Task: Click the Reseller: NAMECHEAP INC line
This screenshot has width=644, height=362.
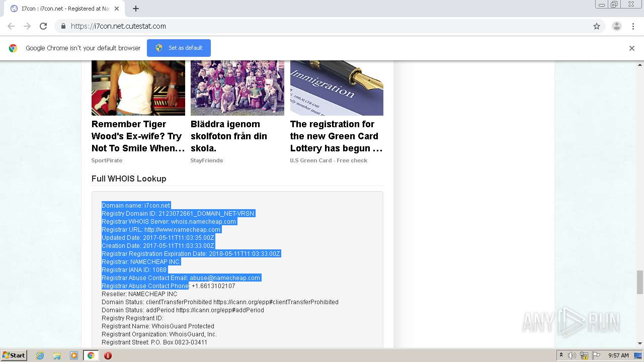Action: [x=139, y=294]
